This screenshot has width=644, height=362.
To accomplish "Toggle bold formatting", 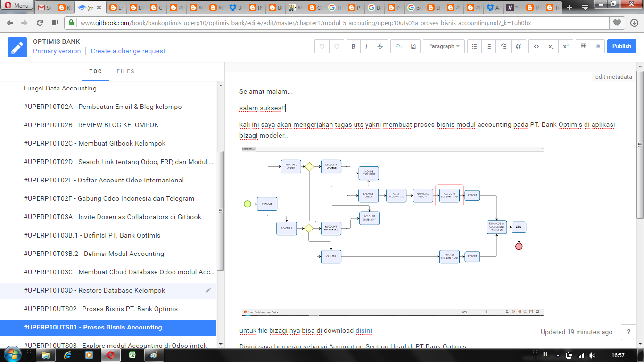I will (354, 46).
